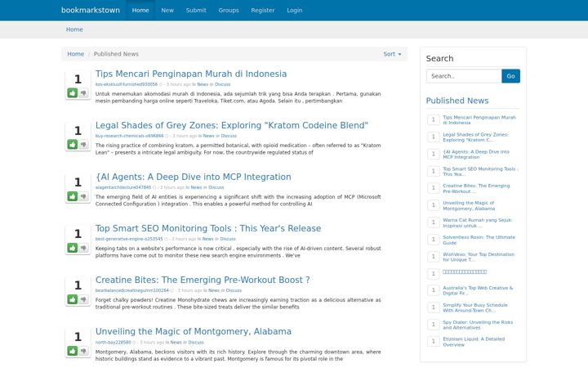Open sidebar link 'Legal Shades of Grey Zones: Exploring'
Screen dimensions: 588x368
coord(475,137)
